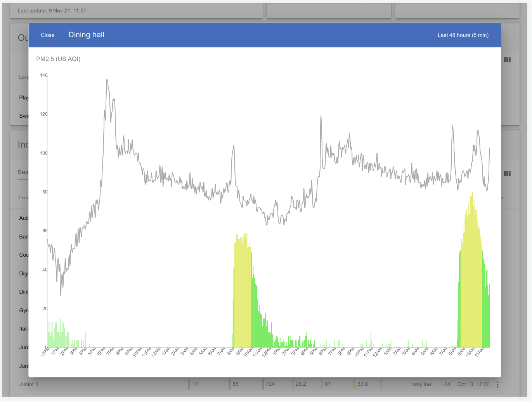Click the Last 48 hours (5 min) label
Screen dimensions: 532x402
(x=463, y=35)
